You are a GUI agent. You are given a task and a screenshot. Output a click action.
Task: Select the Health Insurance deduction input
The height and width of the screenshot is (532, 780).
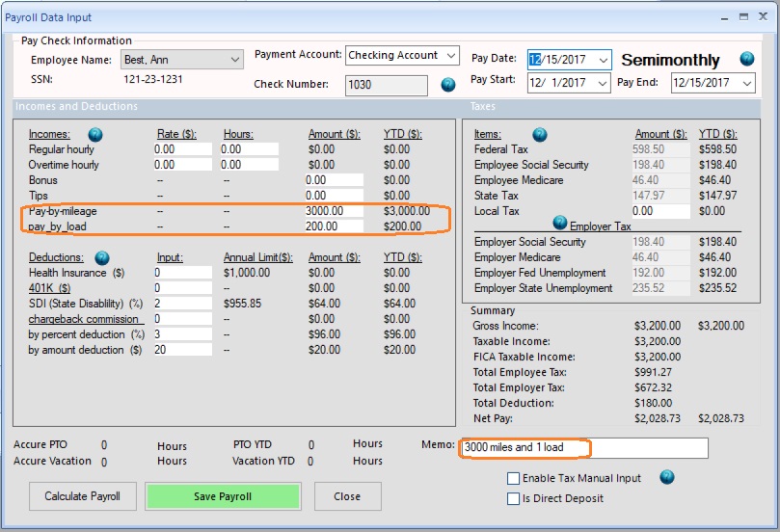(x=183, y=273)
